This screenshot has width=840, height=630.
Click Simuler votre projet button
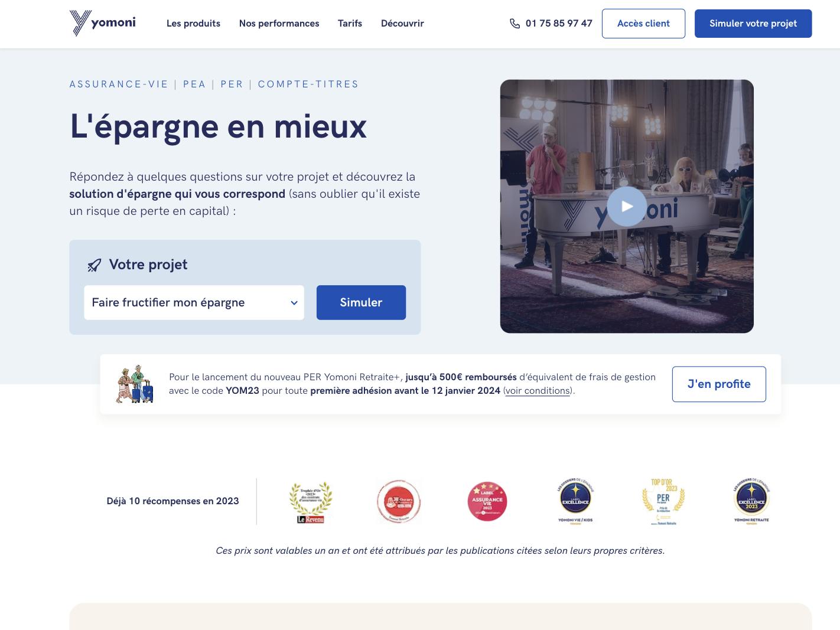(753, 24)
